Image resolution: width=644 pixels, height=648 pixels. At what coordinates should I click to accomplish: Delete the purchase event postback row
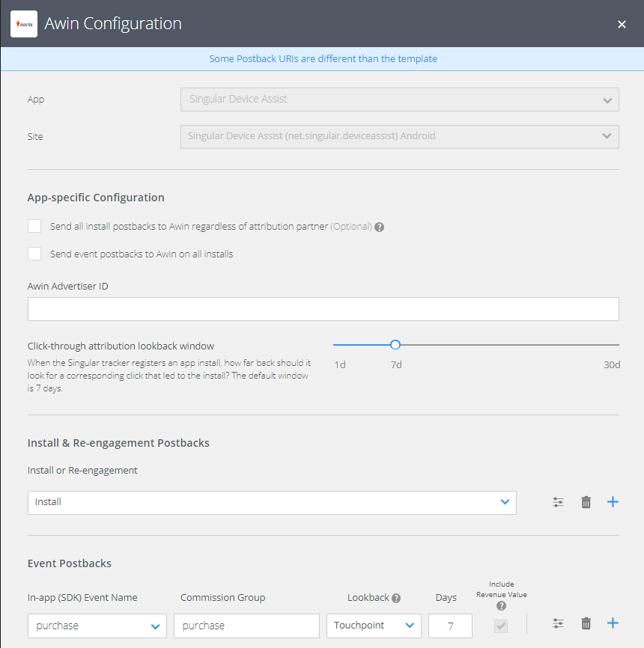586,623
